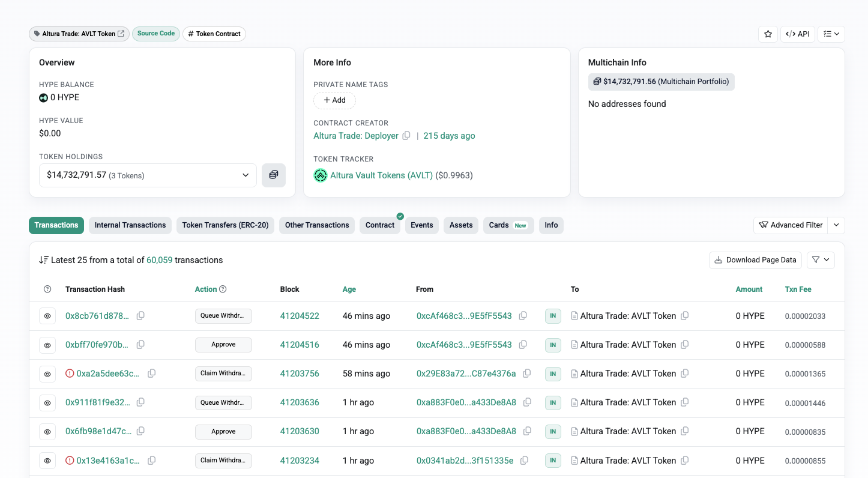Open the Other Transactions tab
868x478 pixels.
point(317,225)
